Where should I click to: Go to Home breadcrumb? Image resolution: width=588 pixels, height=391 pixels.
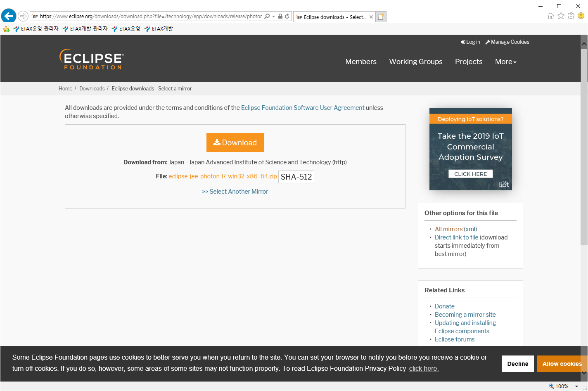click(x=65, y=89)
